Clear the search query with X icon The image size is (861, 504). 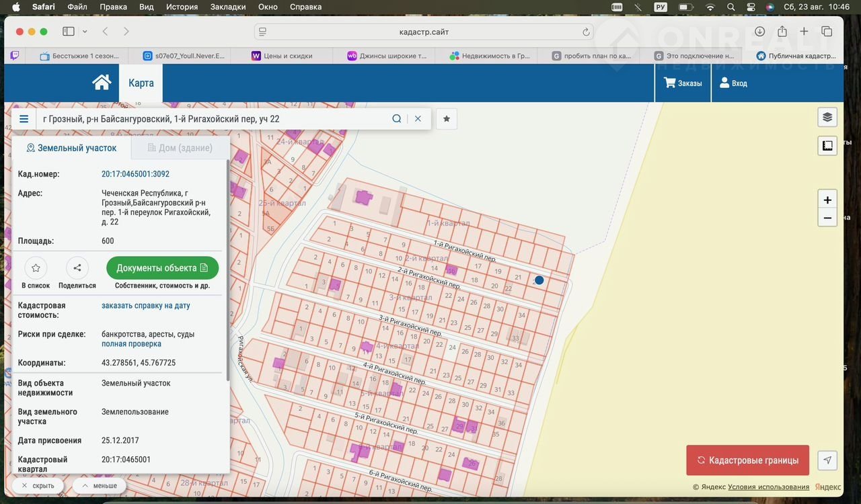(418, 119)
